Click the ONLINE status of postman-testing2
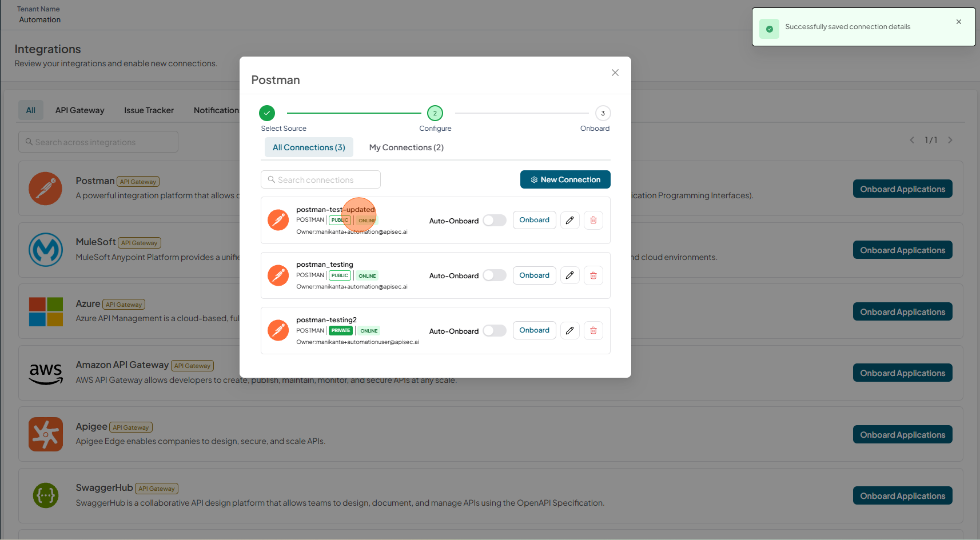Image resolution: width=980 pixels, height=540 pixels. tap(369, 330)
